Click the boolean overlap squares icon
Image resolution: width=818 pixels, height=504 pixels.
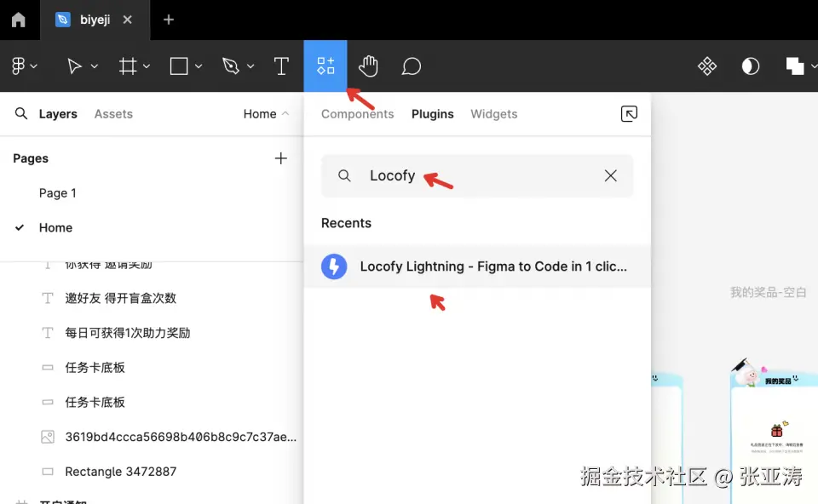794,66
